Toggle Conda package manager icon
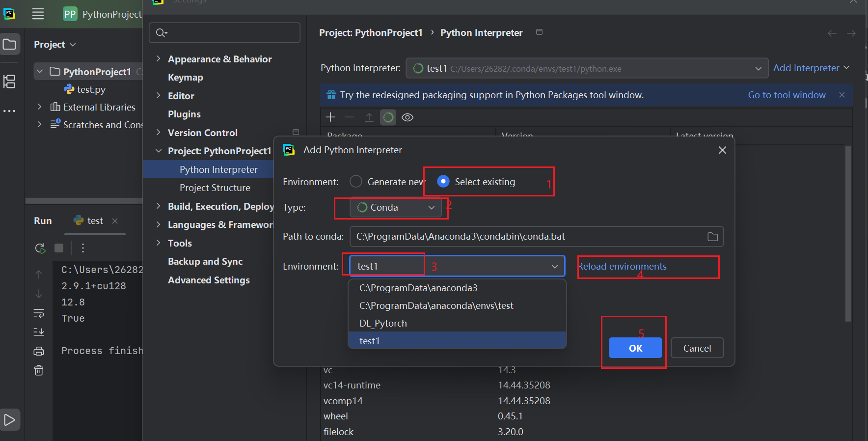 tap(388, 117)
